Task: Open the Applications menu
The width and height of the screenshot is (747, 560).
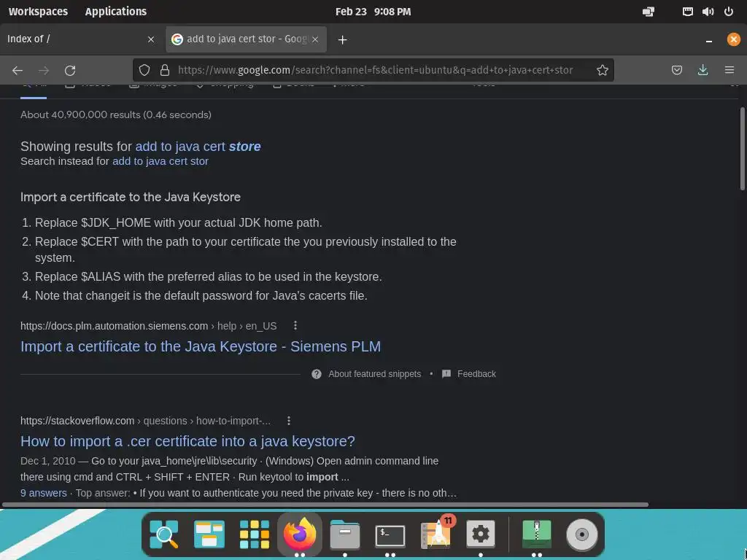Action: (116, 12)
